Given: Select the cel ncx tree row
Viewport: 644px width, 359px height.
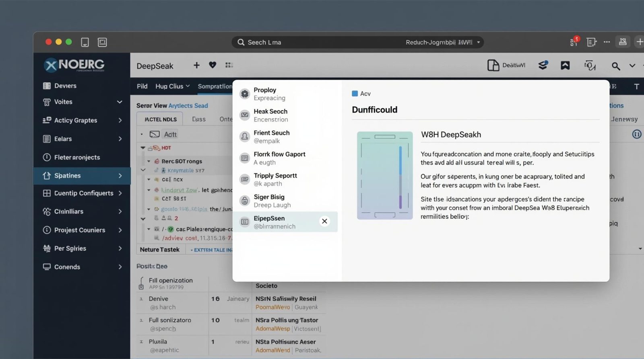Looking at the screenshot, I should (x=172, y=179).
